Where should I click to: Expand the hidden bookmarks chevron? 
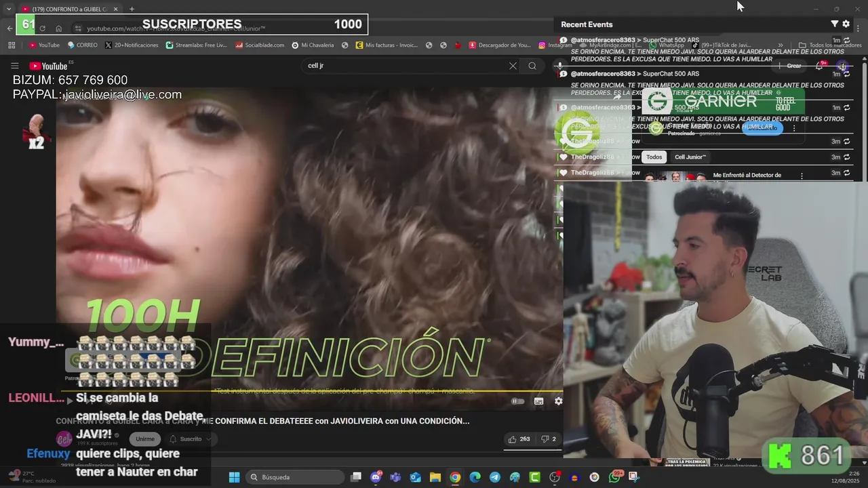pos(781,45)
